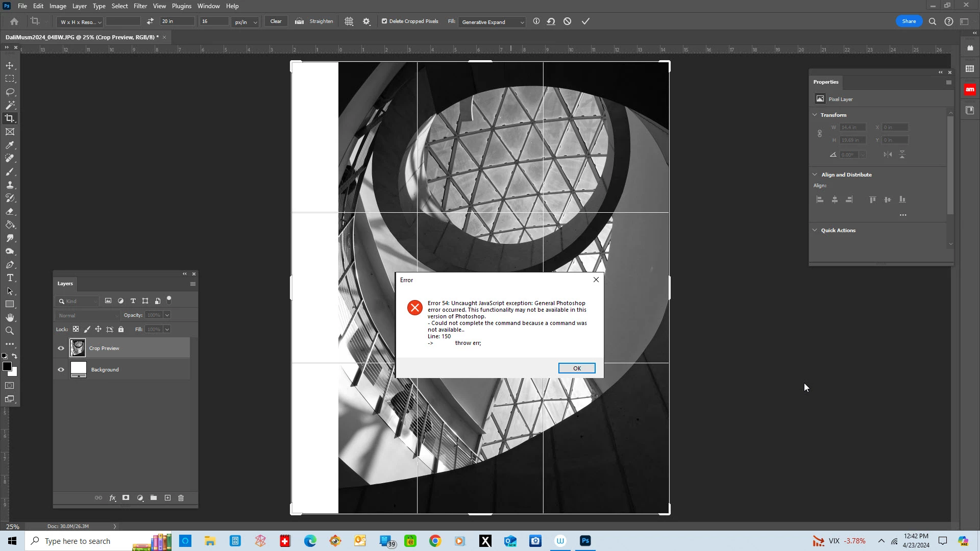Image resolution: width=980 pixels, height=551 pixels.
Task: Open the Filter menu
Action: coord(140,6)
